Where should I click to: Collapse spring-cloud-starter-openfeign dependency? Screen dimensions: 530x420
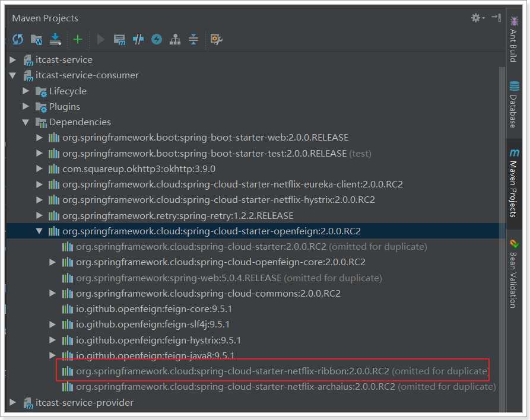(39, 231)
